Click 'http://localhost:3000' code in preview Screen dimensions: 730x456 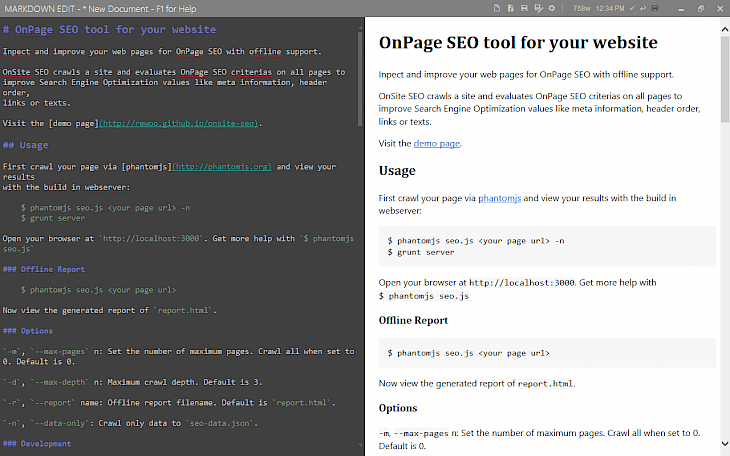point(522,283)
